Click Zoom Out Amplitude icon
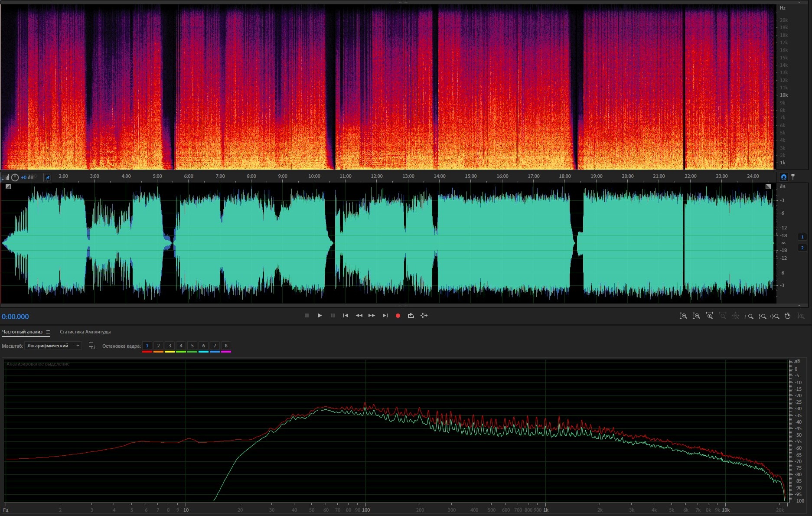 coord(696,316)
